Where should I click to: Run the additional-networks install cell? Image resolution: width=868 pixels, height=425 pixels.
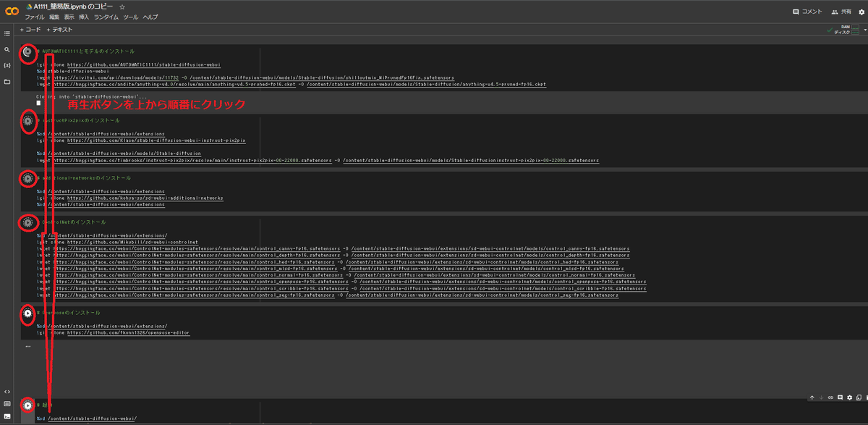tap(27, 178)
